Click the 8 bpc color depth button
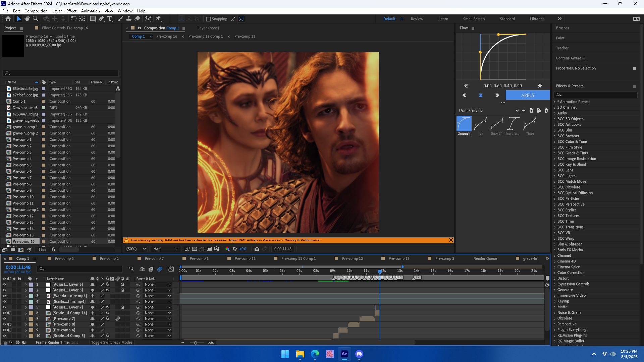Image resolution: width=644 pixels, height=362 pixels. click(x=42, y=249)
